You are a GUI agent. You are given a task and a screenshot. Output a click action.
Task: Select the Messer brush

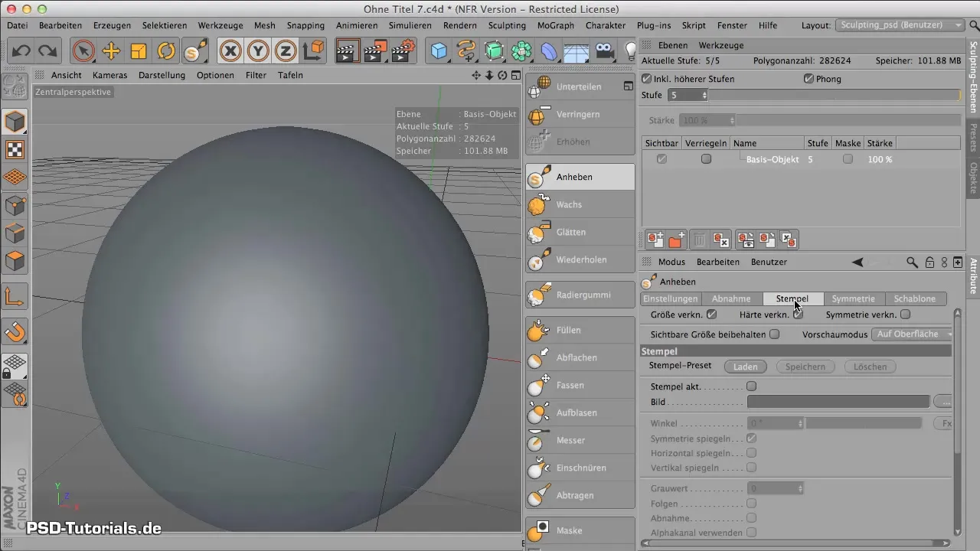pyautogui.click(x=580, y=440)
